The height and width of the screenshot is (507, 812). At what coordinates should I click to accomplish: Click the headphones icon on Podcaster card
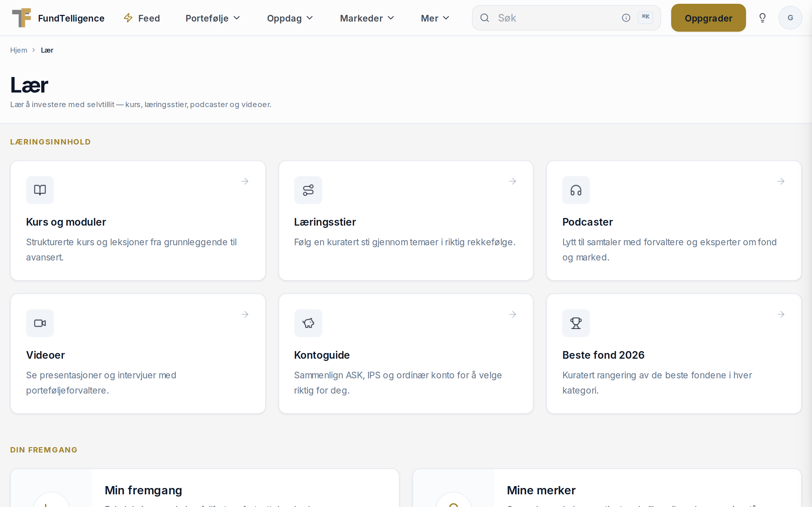point(576,190)
